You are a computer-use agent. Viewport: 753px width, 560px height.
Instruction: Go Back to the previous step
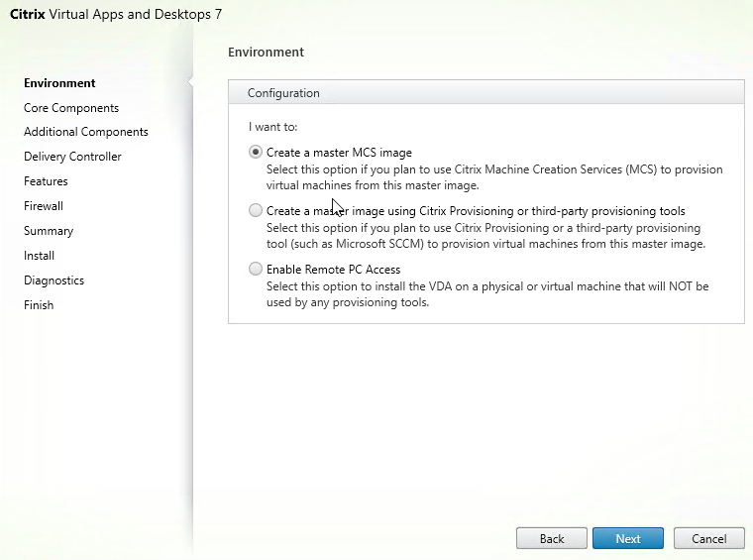point(551,538)
